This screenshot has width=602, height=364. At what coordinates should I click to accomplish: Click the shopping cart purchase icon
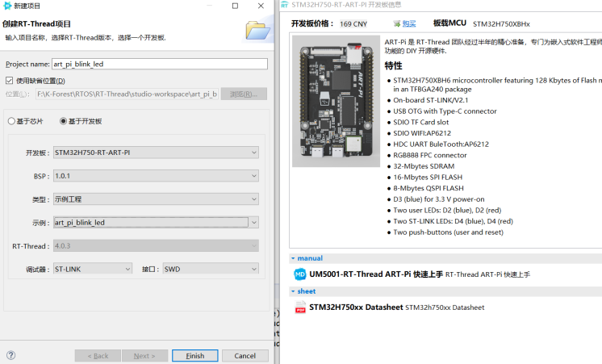click(396, 23)
